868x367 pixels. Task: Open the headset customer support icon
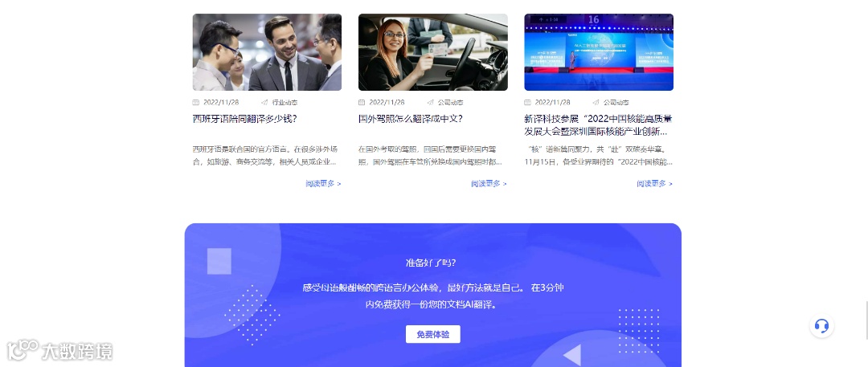click(821, 325)
